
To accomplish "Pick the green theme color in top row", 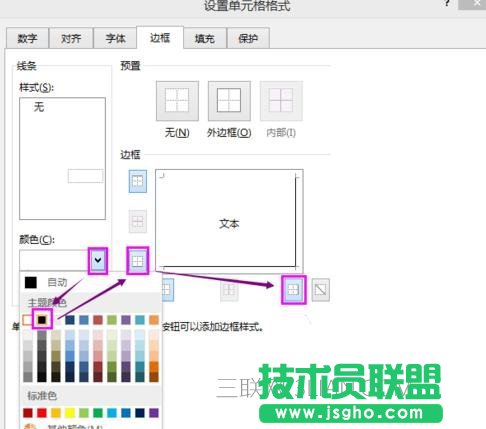I will [112, 320].
